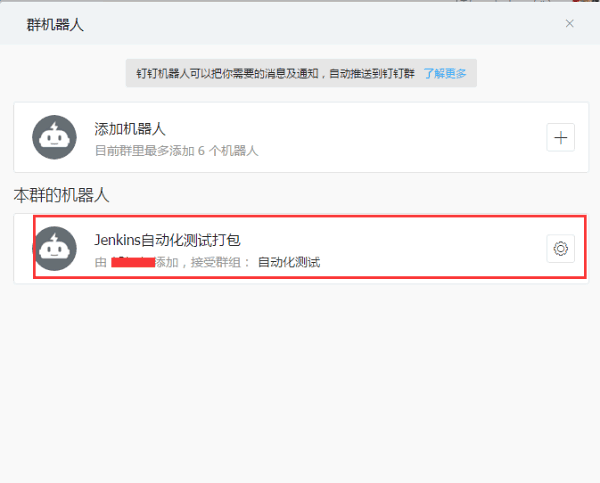The image size is (600, 483).
Task: Select the 添加机器人 title text
Action: pos(130,129)
